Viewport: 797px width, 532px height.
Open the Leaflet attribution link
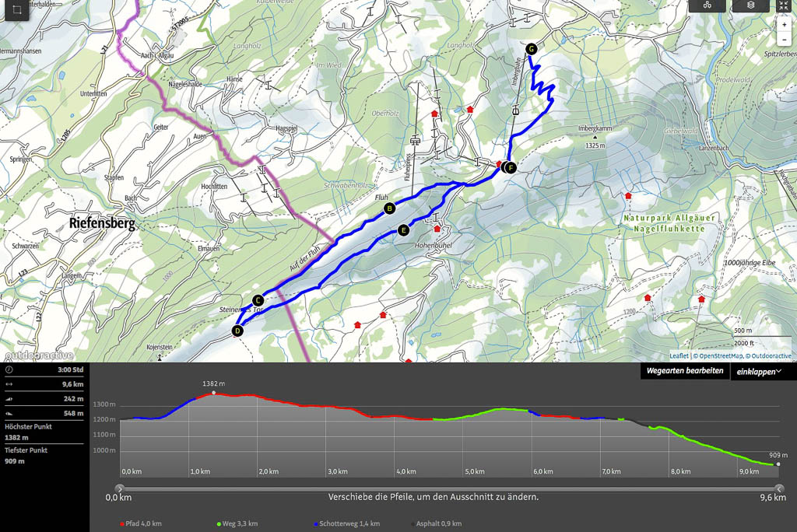pyautogui.click(x=679, y=356)
